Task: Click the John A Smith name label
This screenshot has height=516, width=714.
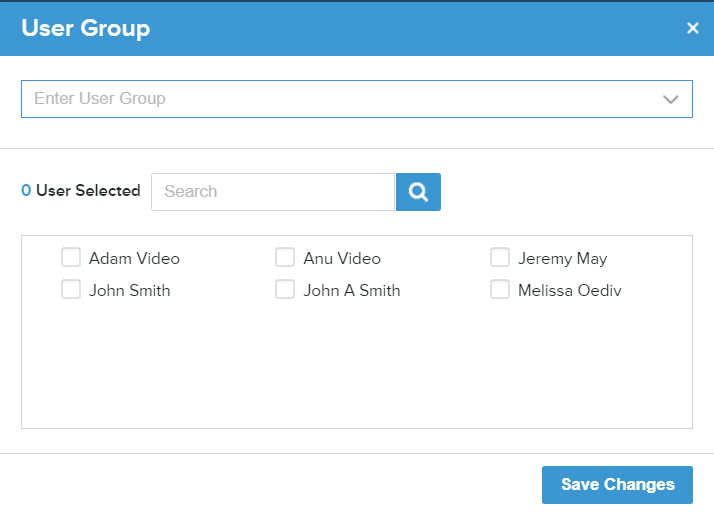Action: pyautogui.click(x=352, y=291)
